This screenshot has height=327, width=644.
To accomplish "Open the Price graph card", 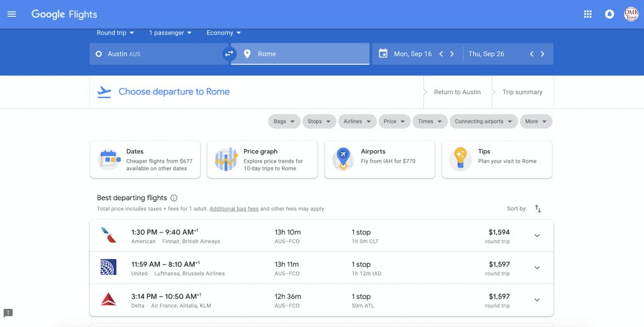I will point(262,160).
